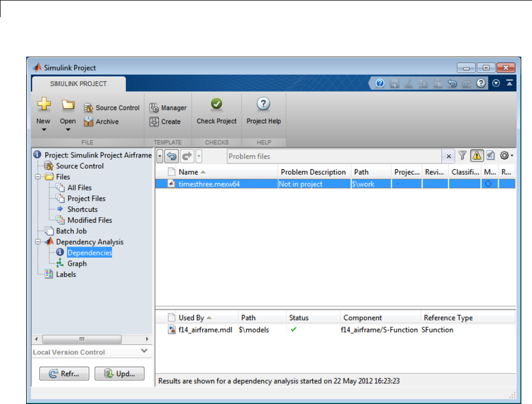532x404 pixels.
Task: Click the New project plus icon
Action: point(44,104)
